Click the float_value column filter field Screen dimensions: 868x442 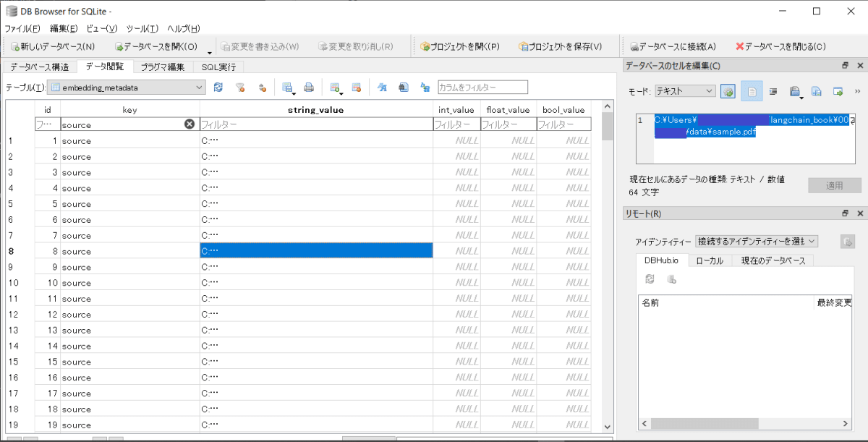pyautogui.click(x=508, y=124)
